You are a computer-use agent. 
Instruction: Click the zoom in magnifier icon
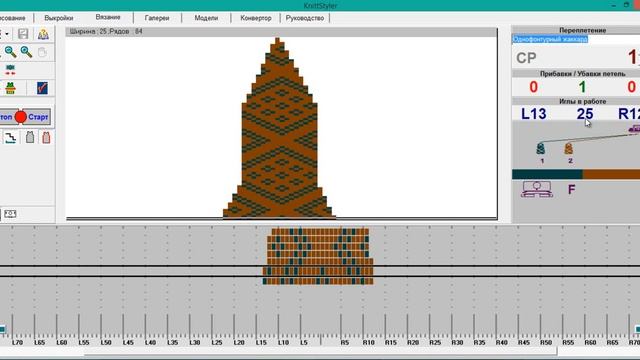point(26,52)
